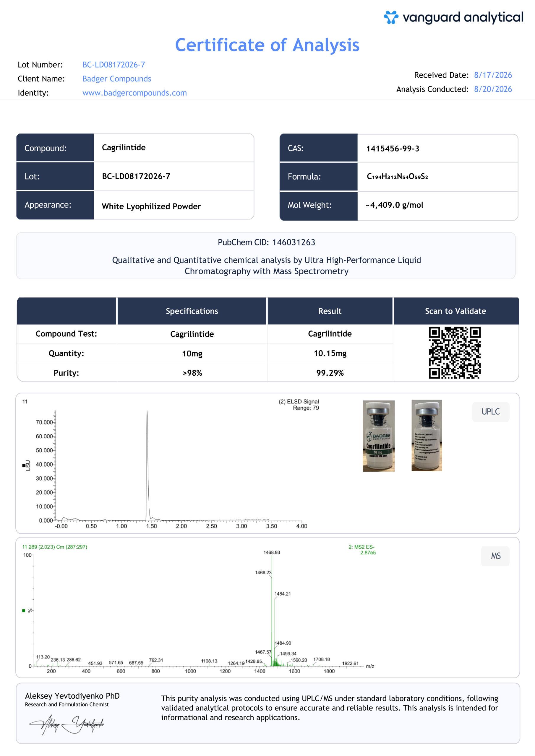Click the 1484.21 mass peak label
This screenshot has width=535, height=756.
[283, 594]
